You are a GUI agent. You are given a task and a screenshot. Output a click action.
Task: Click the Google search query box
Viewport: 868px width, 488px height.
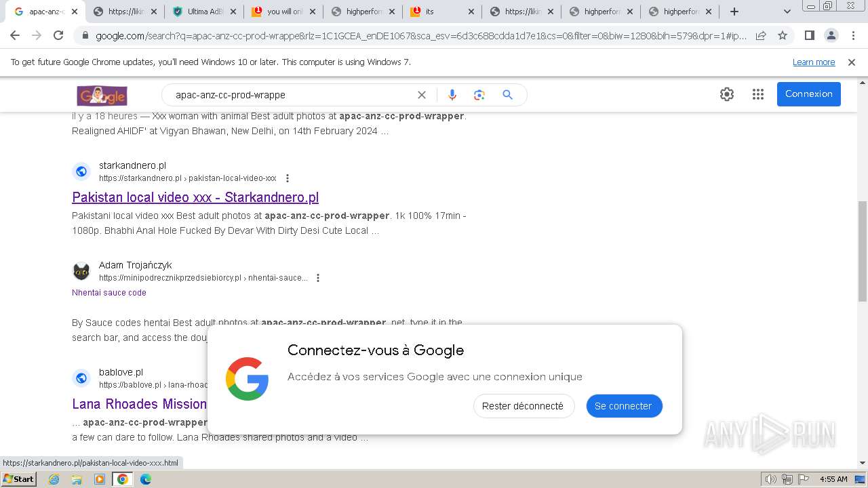pyautogui.click(x=292, y=95)
